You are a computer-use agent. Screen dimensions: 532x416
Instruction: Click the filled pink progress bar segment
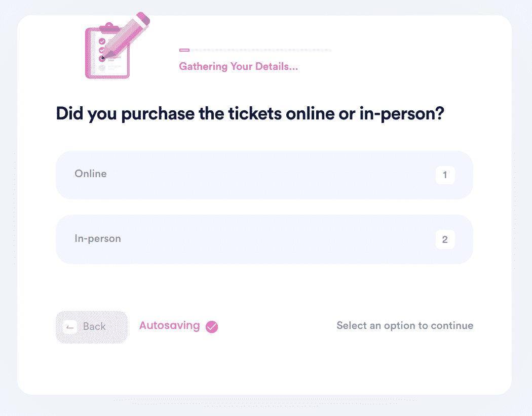184,50
